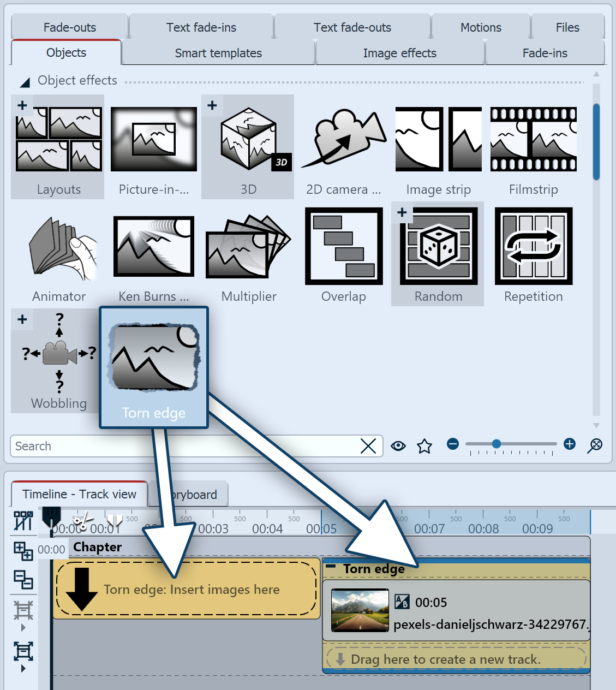Adjust the thumbnail size slider handle
616x690 pixels.
tap(496, 444)
